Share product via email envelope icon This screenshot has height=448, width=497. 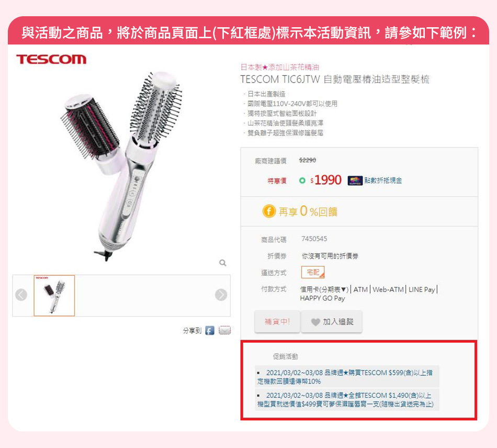point(225,331)
